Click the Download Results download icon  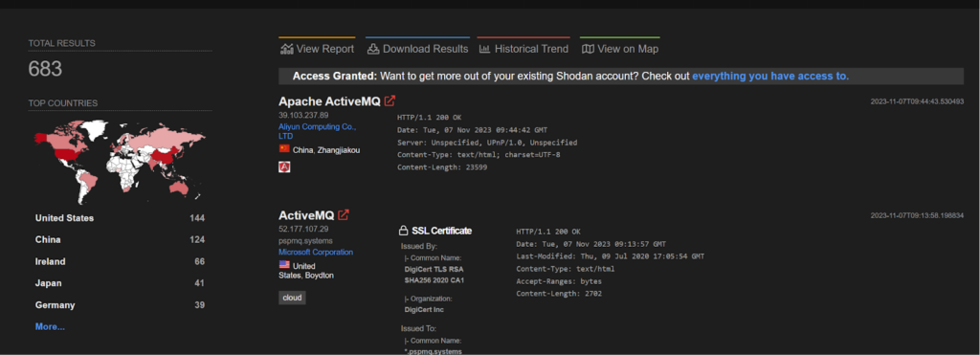(x=373, y=49)
